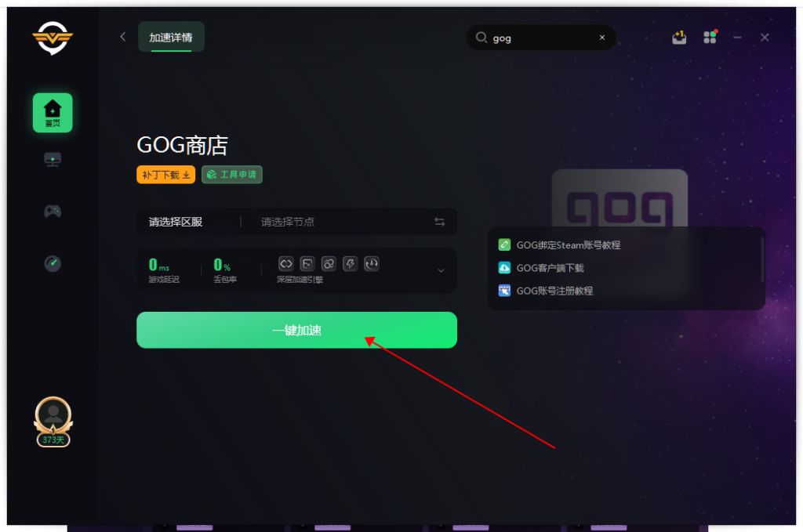This screenshot has width=803, height=532.
Task: Click the 工具申请 tool request button
Action: coord(232,175)
